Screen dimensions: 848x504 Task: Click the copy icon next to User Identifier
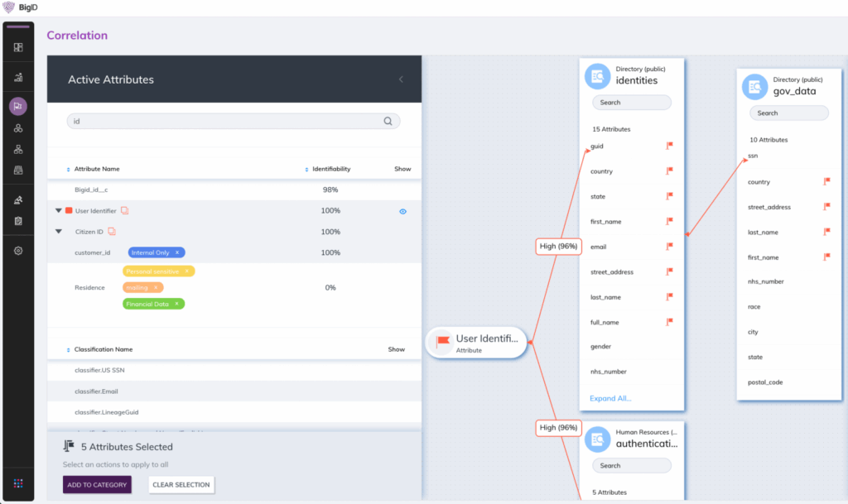tap(124, 211)
